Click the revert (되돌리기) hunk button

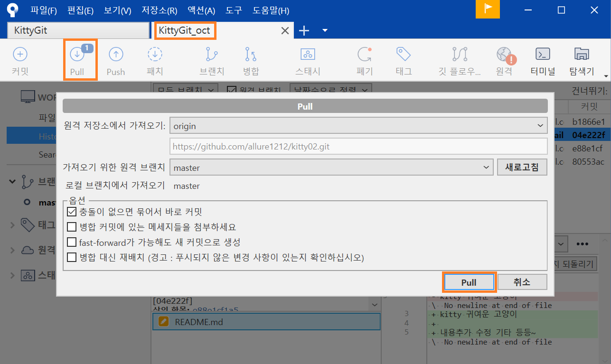575,264
